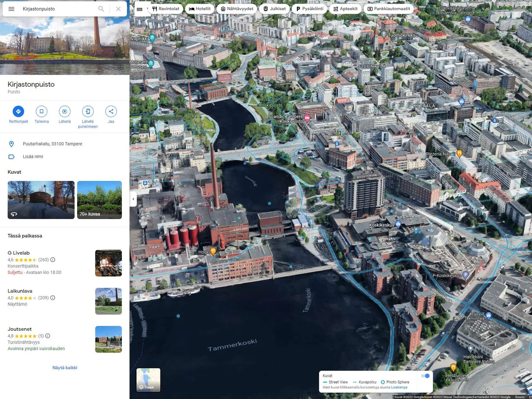The height and width of the screenshot is (399, 532).
Task: Collapse the side panel arrow
Action: [x=133, y=199]
